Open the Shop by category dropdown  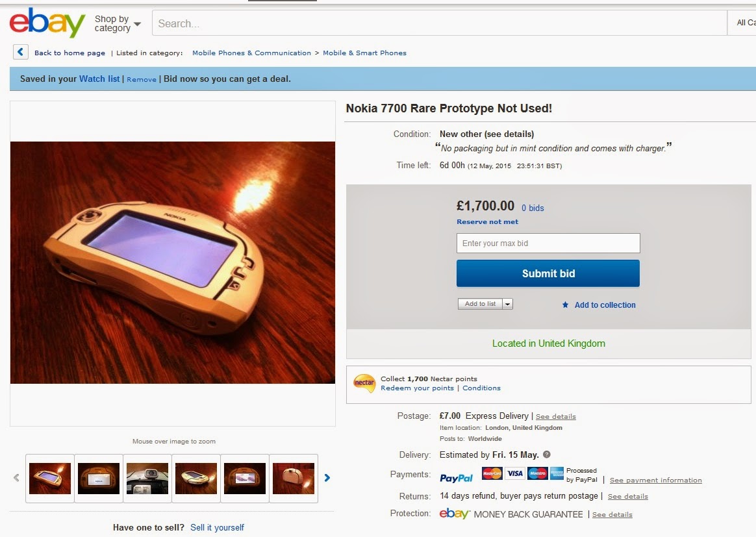click(x=118, y=24)
